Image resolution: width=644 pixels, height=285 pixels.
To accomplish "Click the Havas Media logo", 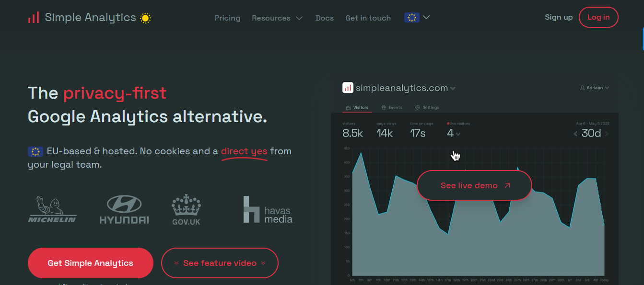I will [x=268, y=210].
